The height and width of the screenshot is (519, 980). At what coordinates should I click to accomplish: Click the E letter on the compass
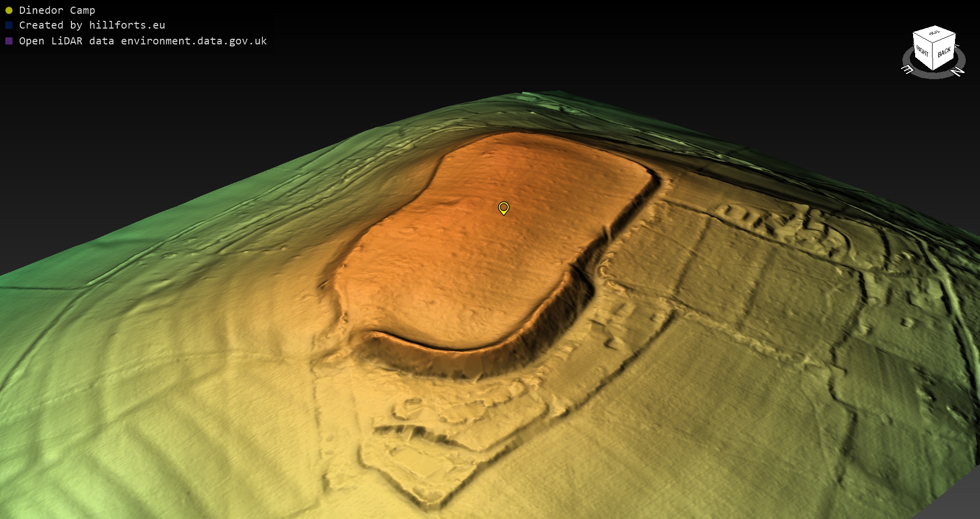point(907,69)
